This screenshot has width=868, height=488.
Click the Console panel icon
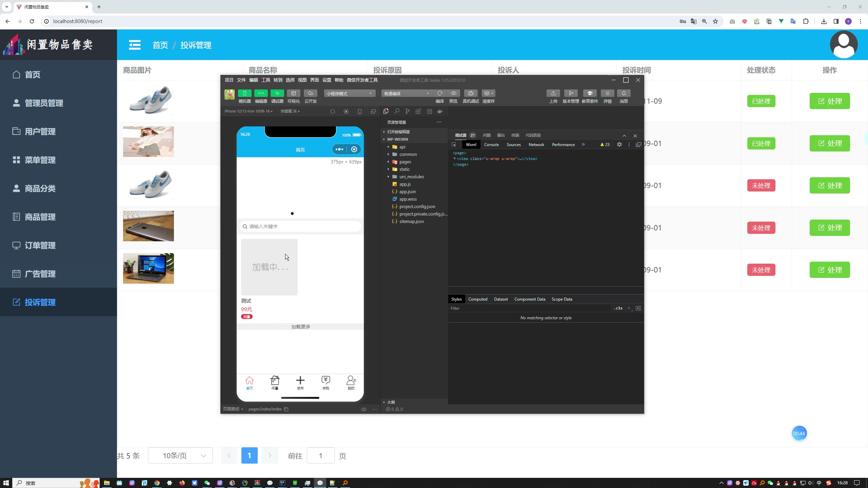[492, 145]
